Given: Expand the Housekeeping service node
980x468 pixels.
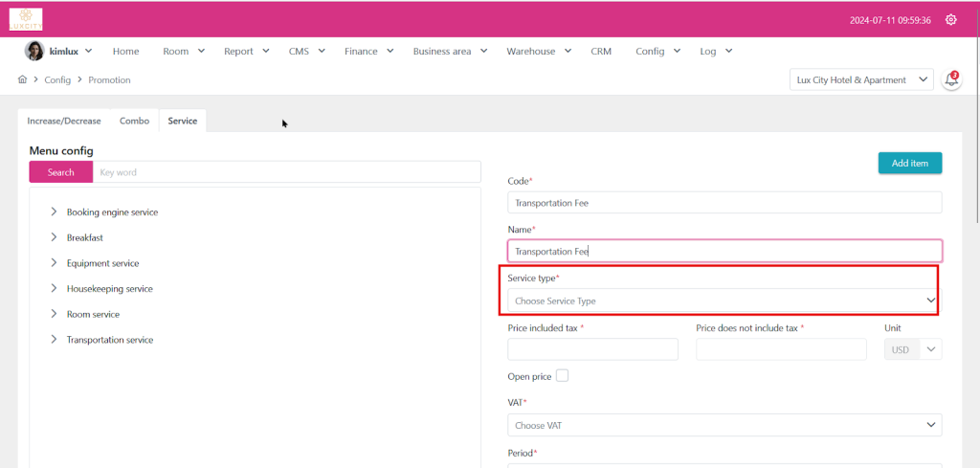Looking at the screenshot, I should [54, 289].
